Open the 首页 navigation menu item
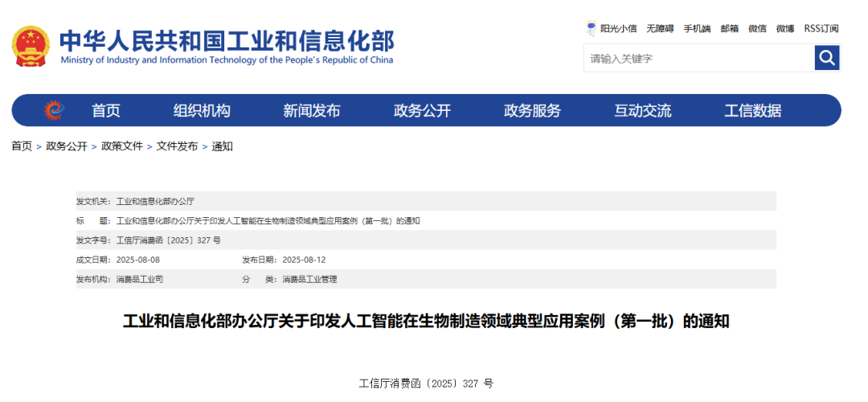Viewport: 868px width, 402px height. pos(106,111)
